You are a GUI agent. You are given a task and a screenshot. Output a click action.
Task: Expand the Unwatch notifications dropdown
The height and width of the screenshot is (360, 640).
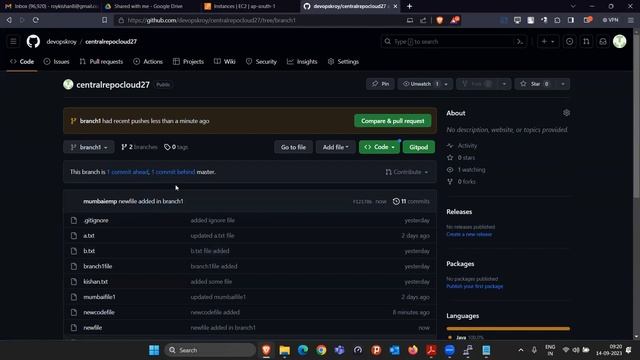coord(446,84)
